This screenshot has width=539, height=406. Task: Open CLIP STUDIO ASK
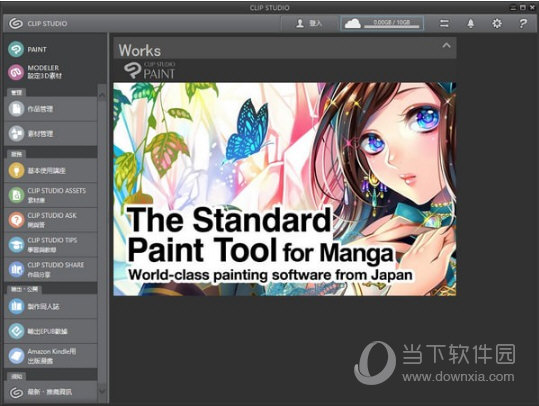(51, 220)
